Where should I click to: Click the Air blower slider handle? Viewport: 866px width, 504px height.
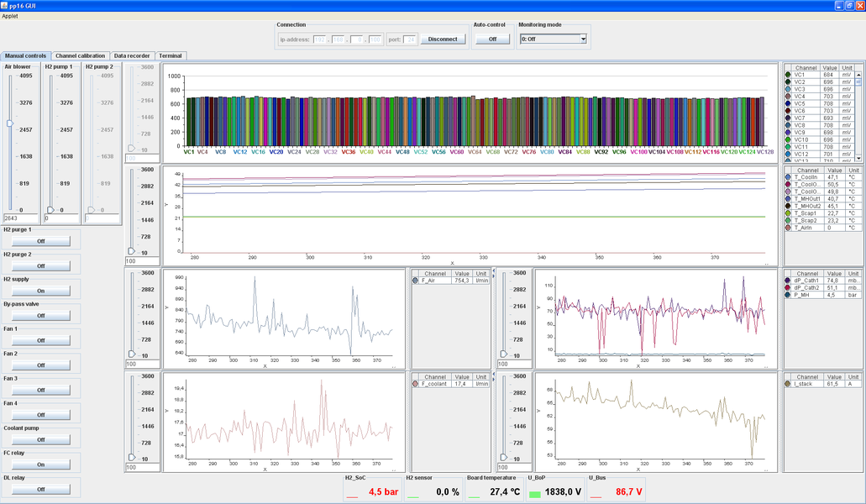coord(10,123)
